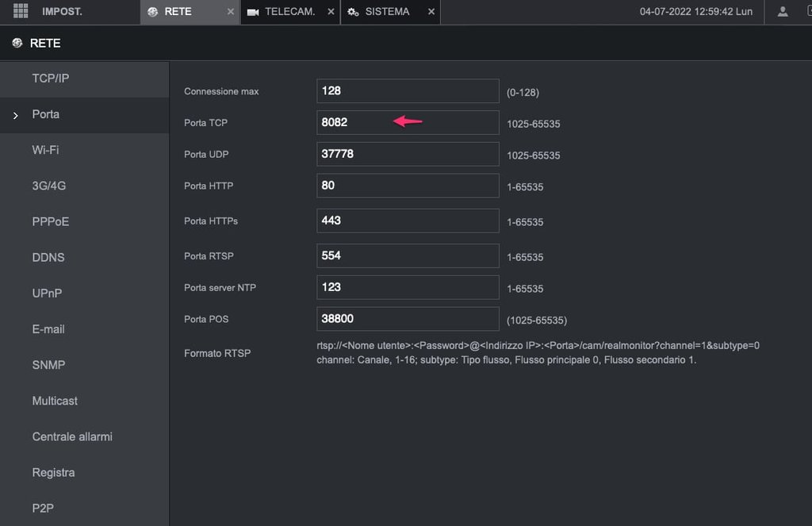Click the globe icon on RETE tab
The height and width of the screenshot is (526, 812).
coord(152,12)
